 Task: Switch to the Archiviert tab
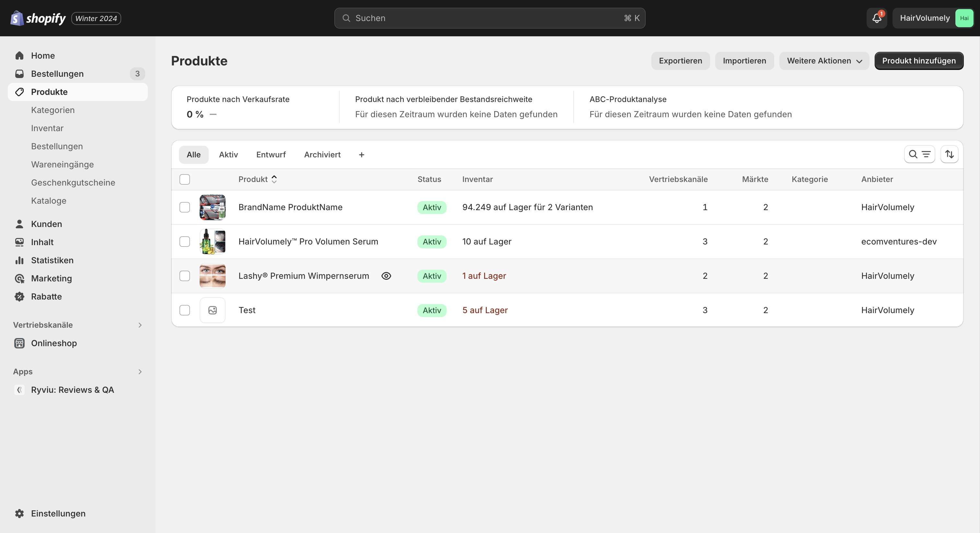coord(322,155)
